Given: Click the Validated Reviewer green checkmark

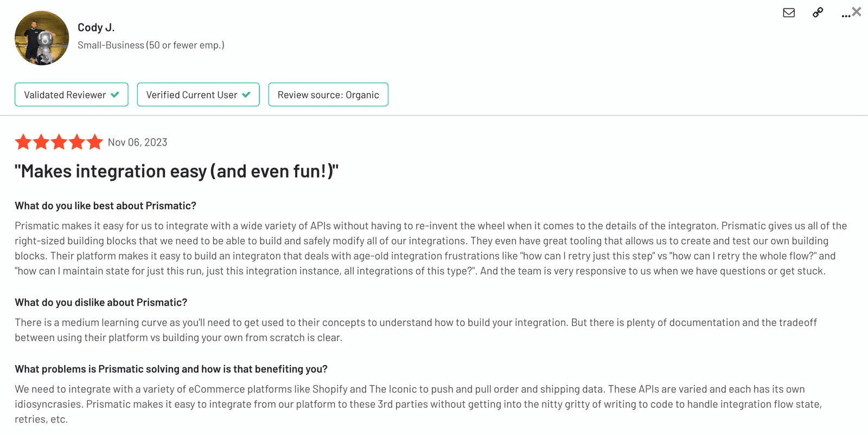Looking at the screenshot, I should 115,94.
